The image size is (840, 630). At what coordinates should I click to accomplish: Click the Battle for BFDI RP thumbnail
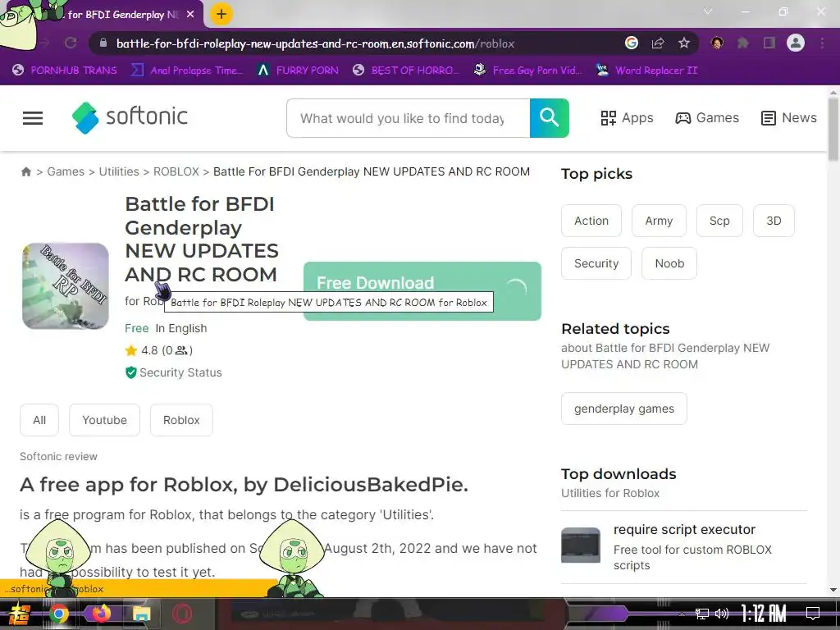point(66,285)
